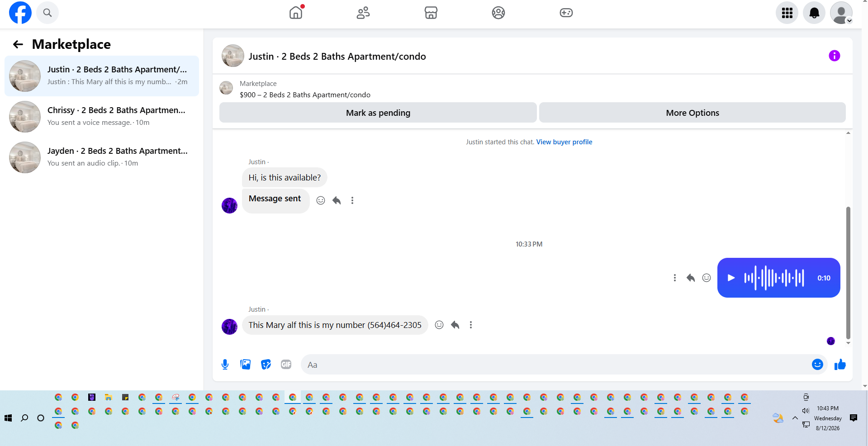Focus the Aa message input field
The width and height of the screenshot is (868, 446).
556,365
